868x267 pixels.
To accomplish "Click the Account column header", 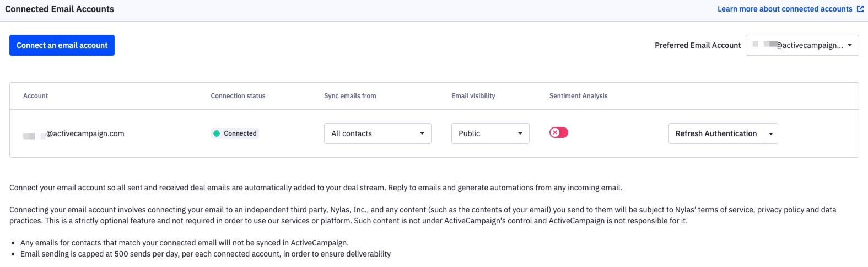I will 35,96.
